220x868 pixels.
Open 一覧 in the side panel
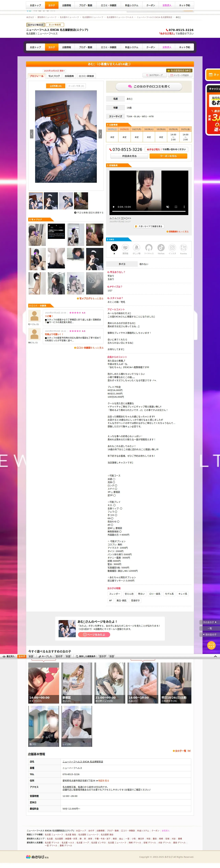[210, 628]
